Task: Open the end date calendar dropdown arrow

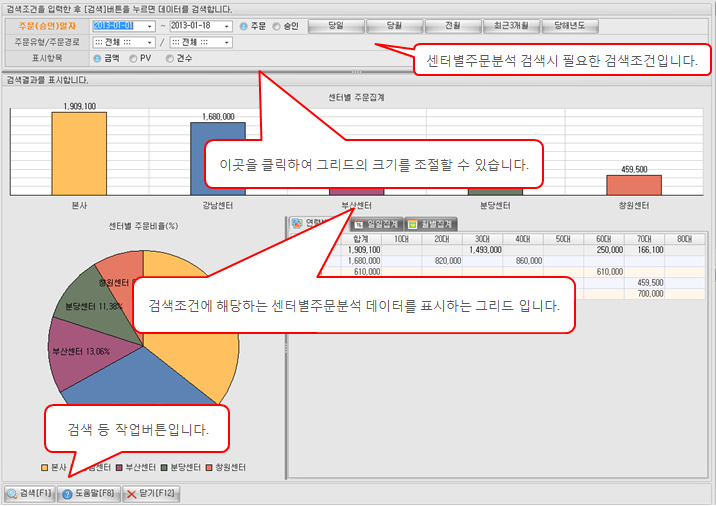Action: coord(227,26)
